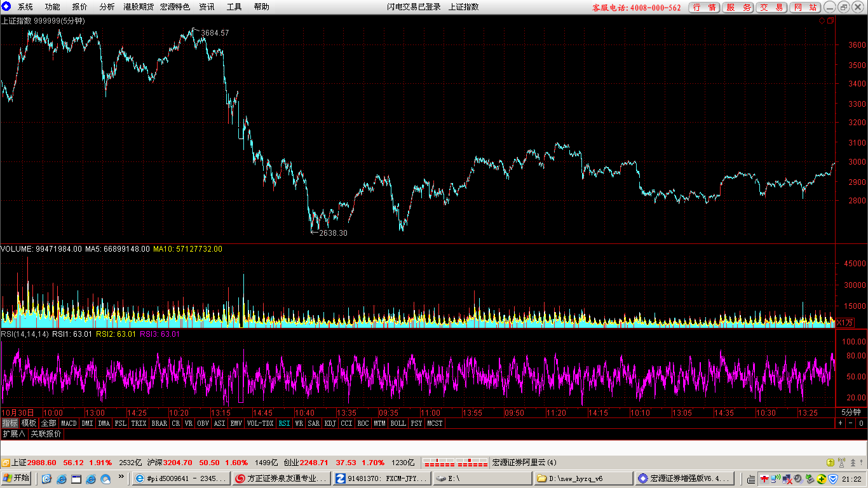This screenshot has height=488, width=868.
Task: Select the CCI indicator
Action: pos(346,423)
